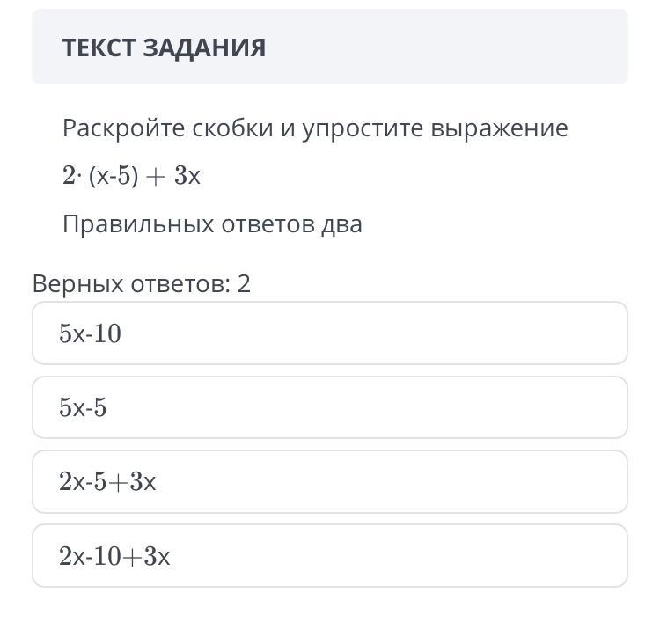Click the expression 2·(x-5) + 3x
This screenshot has width=660, height=644.
131,176
